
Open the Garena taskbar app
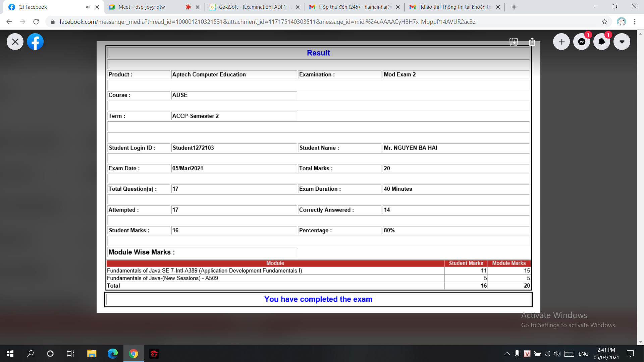click(x=154, y=354)
